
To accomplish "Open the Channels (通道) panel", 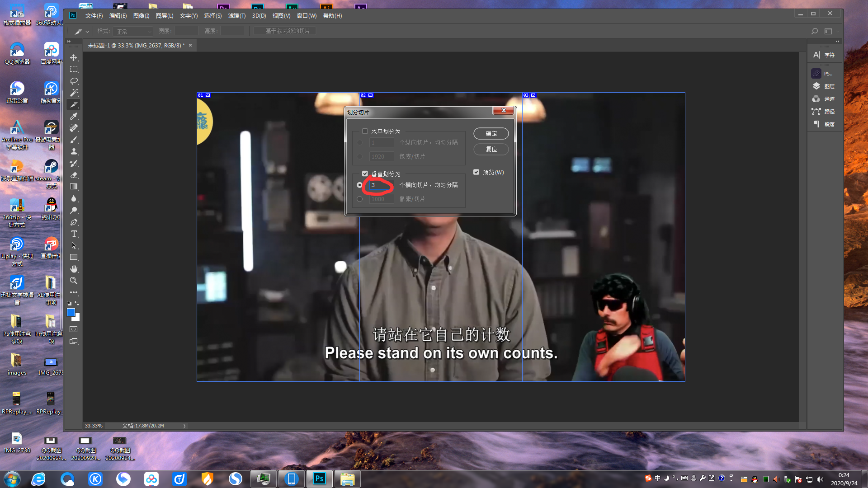I will tap(825, 99).
